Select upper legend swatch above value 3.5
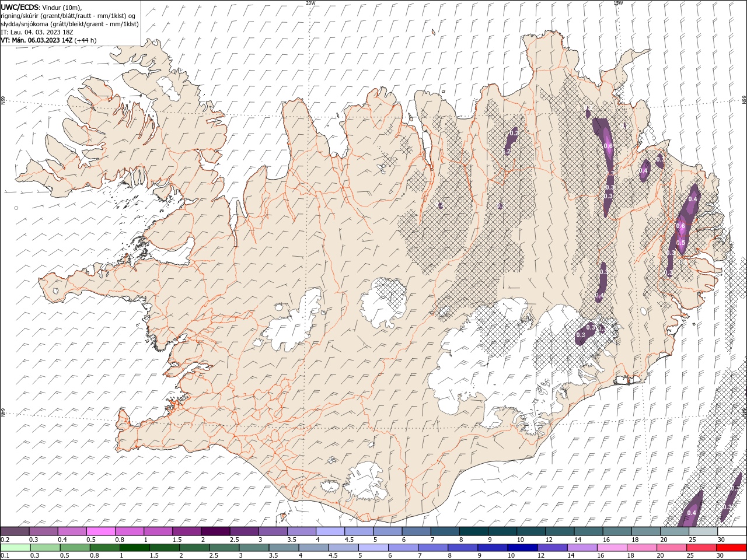747x560 pixels. (x=302, y=531)
